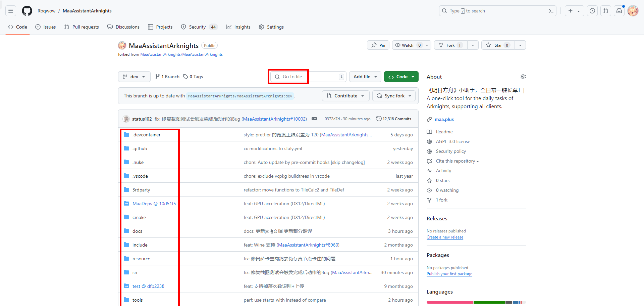Screen dimensions: 644x306
Task: Open the include folder
Action: (x=140, y=245)
